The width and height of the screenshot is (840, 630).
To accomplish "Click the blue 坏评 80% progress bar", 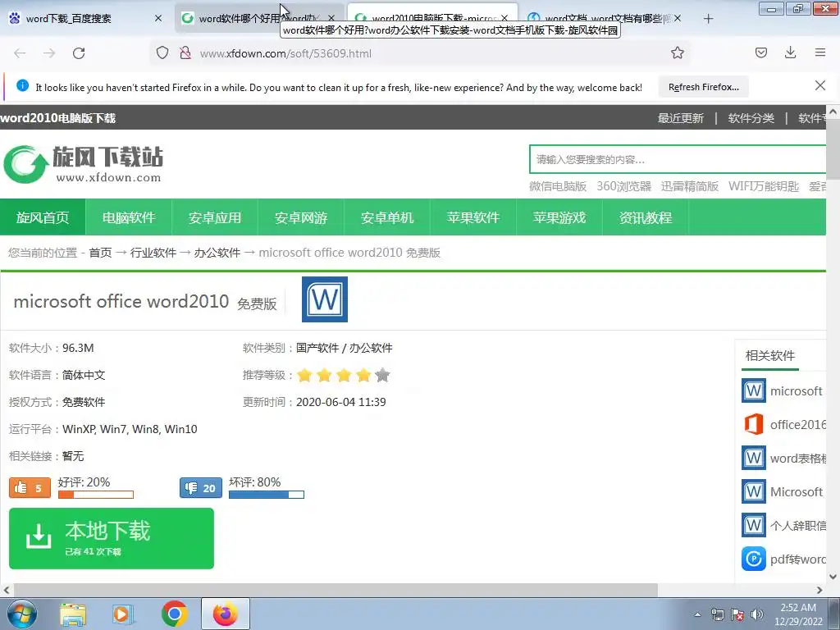I will (267, 495).
